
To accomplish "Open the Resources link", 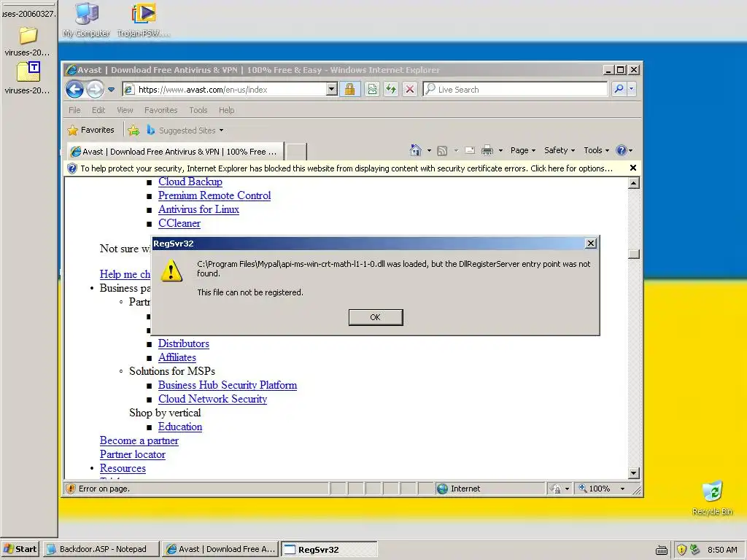I will click(x=123, y=468).
